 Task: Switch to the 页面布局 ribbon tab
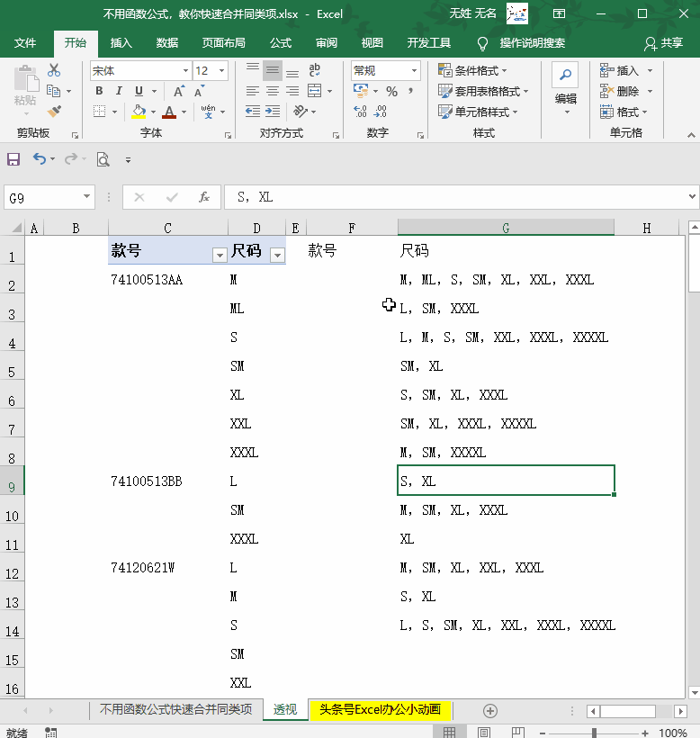[223, 43]
